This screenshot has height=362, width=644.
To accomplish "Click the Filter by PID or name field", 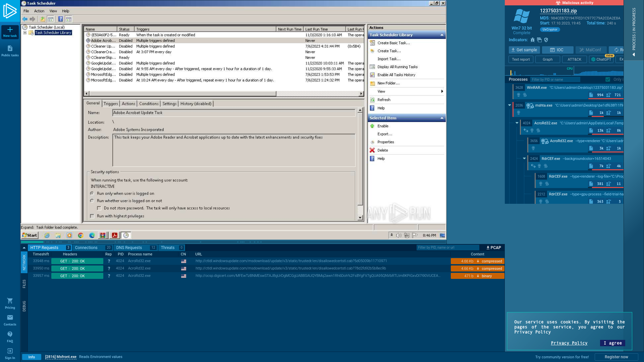I will tap(555, 79).
